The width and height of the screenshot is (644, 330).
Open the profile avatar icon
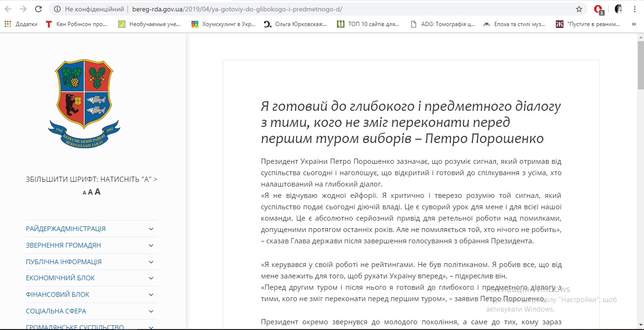pyautogui.click(x=618, y=9)
